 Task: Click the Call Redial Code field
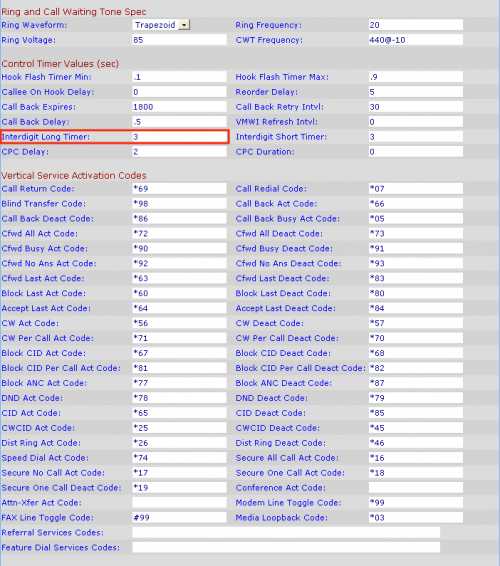coord(416,188)
